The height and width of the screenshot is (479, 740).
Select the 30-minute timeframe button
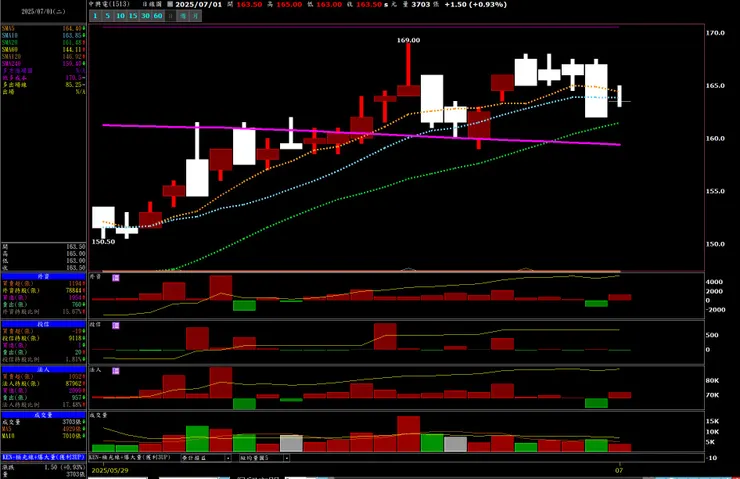(145, 16)
